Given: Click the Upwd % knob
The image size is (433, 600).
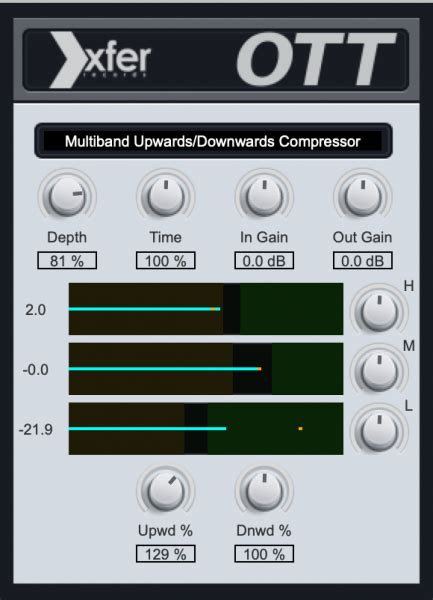Looking at the screenshot, I should (166, 491).
